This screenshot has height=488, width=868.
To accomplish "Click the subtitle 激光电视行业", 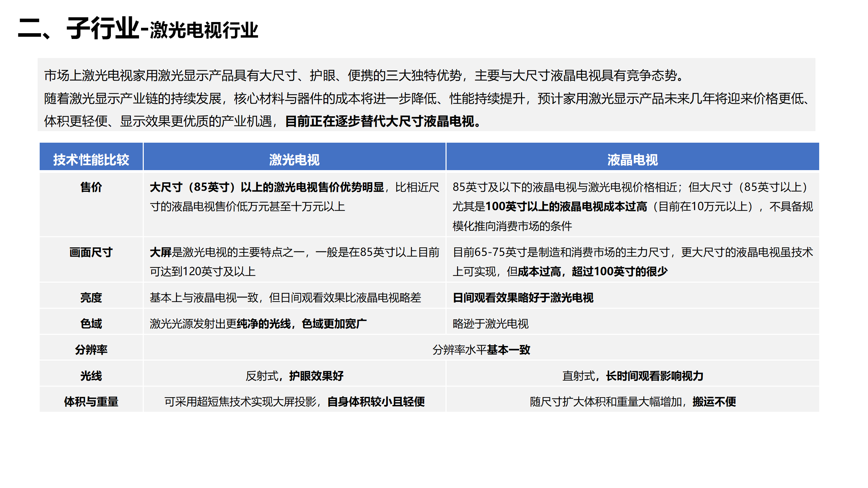I will [203, 32].
